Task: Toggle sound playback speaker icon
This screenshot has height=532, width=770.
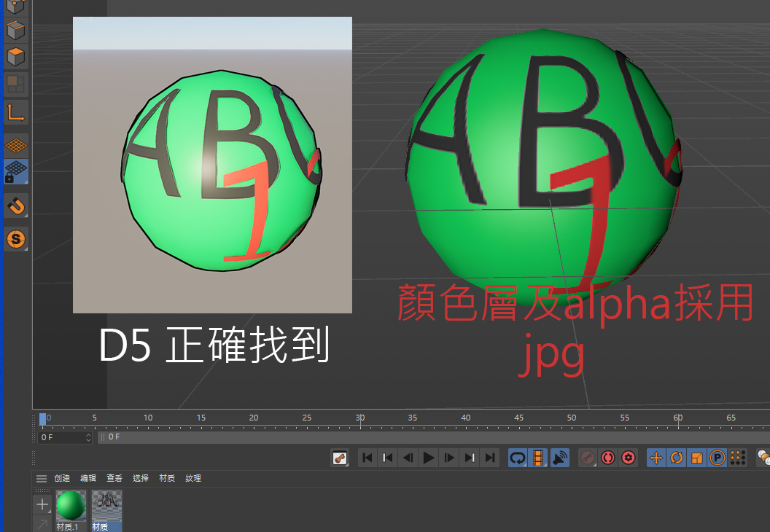Action: (x=559, y=458)
